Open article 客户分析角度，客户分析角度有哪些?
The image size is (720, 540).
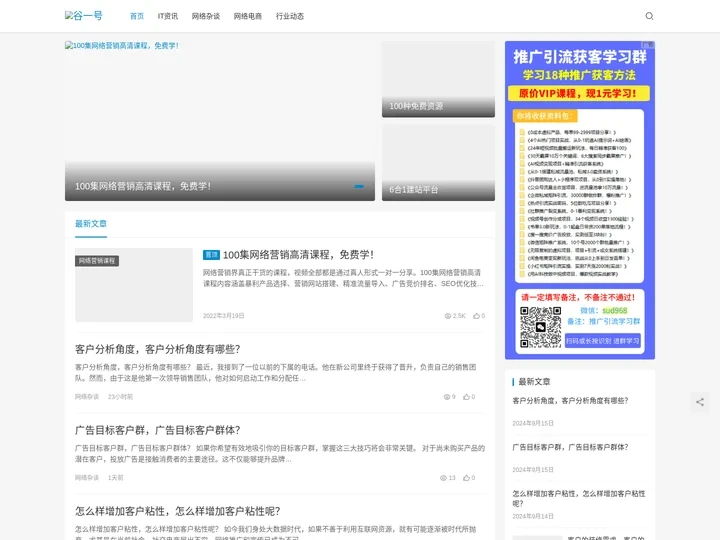click(158, 349)
